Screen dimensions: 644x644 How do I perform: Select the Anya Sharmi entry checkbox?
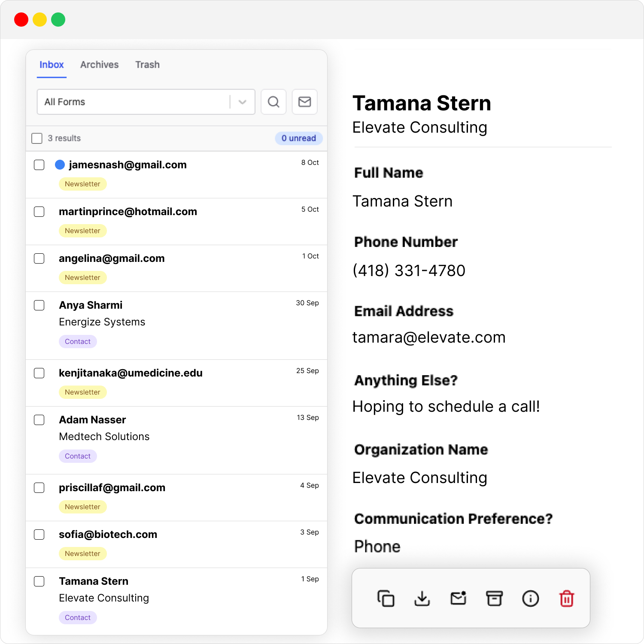[39, 305]
